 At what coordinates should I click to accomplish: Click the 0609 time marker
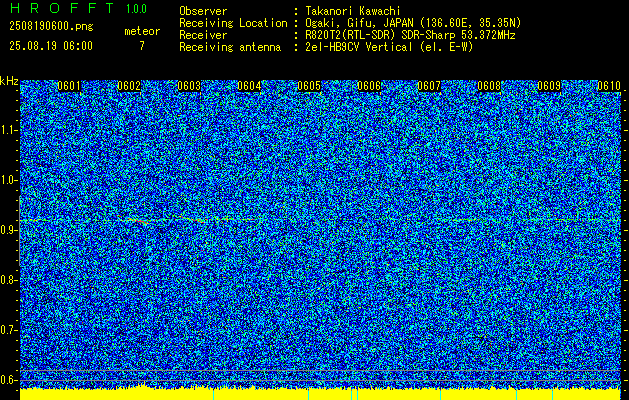tap(549, 86)
